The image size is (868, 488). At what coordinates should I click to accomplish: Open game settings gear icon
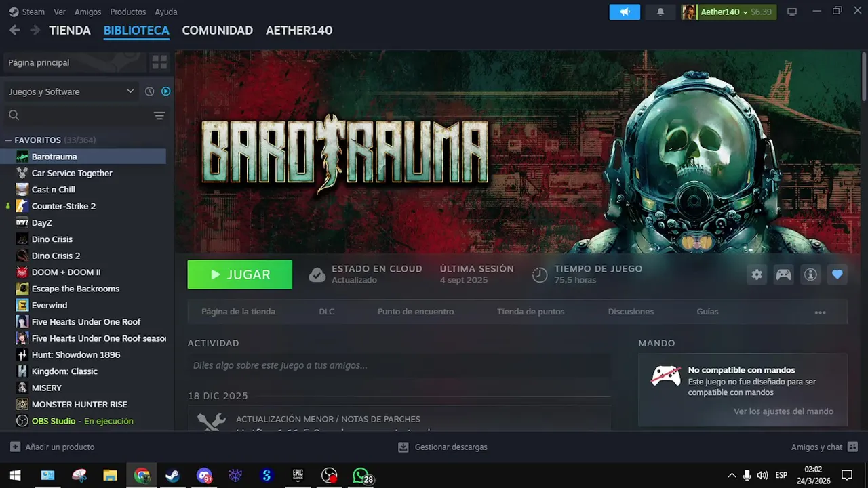(x=757, y=274)
